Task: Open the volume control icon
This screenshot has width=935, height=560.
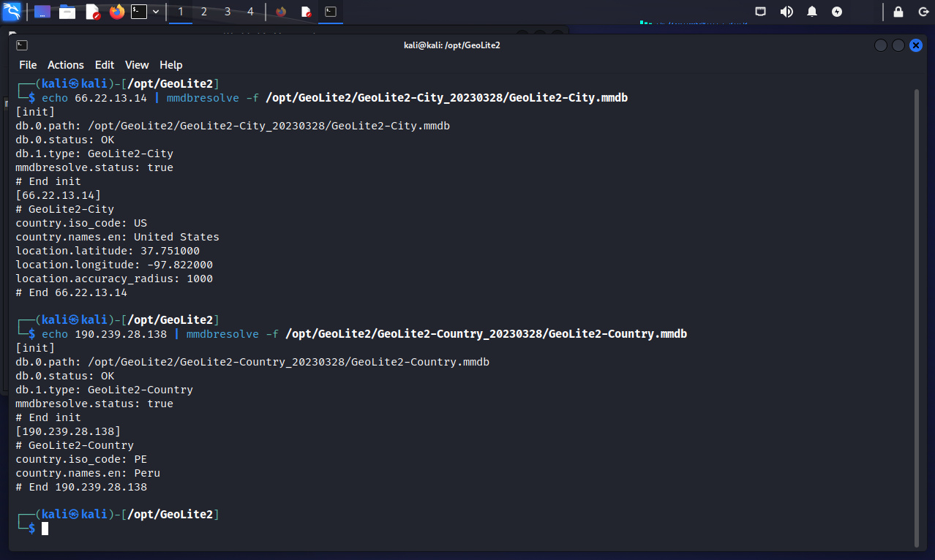Action: (x=786, y=12)
